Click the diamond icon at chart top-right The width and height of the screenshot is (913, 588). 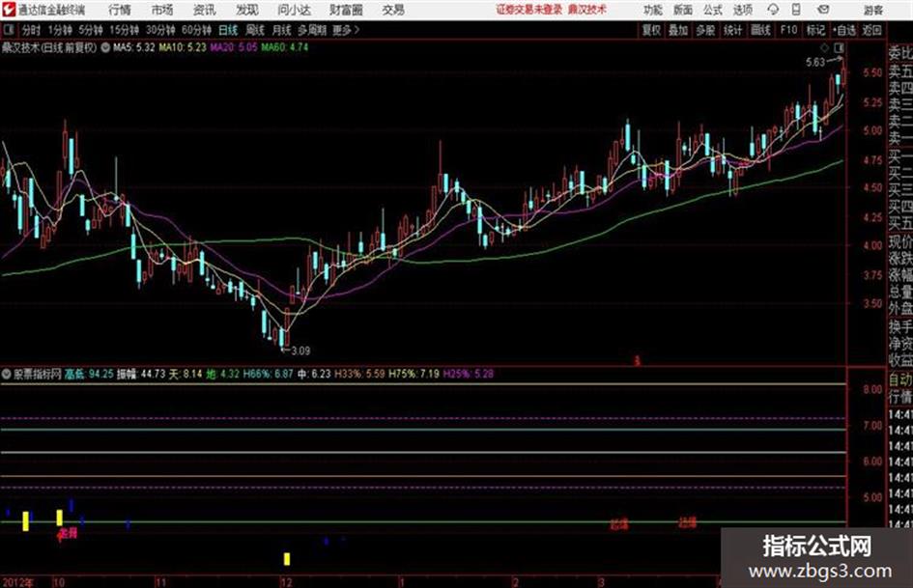[x=824, y=47]
